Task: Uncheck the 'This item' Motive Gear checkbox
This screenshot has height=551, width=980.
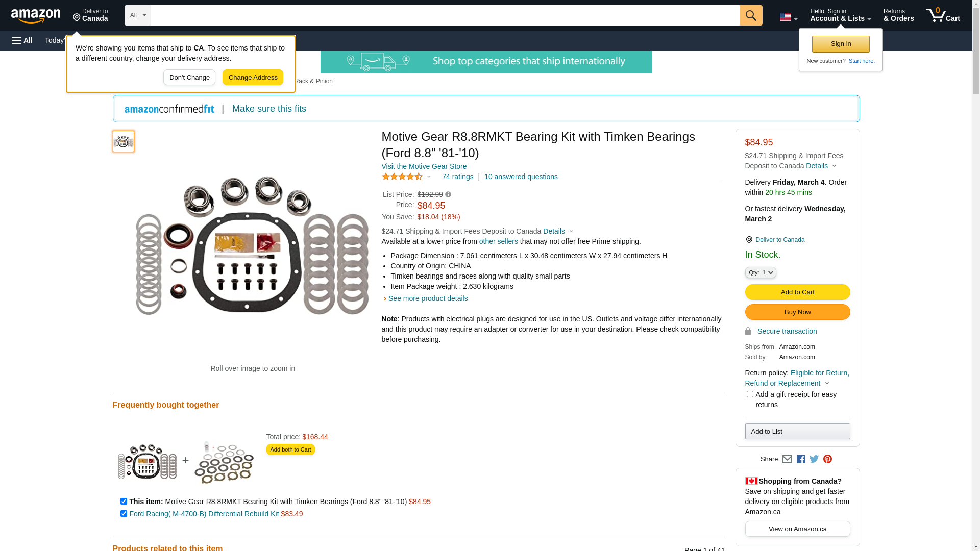Action: coord(124,502)
